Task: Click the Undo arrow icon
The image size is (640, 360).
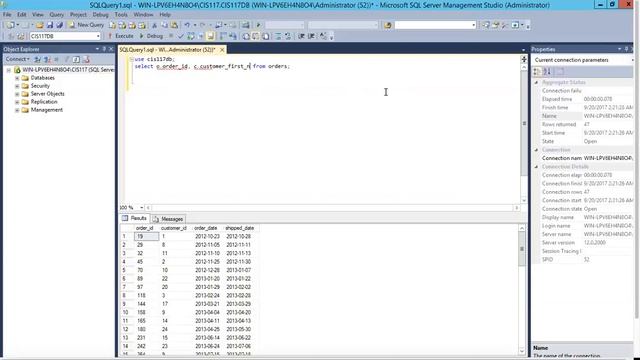Action: [187, 25]
